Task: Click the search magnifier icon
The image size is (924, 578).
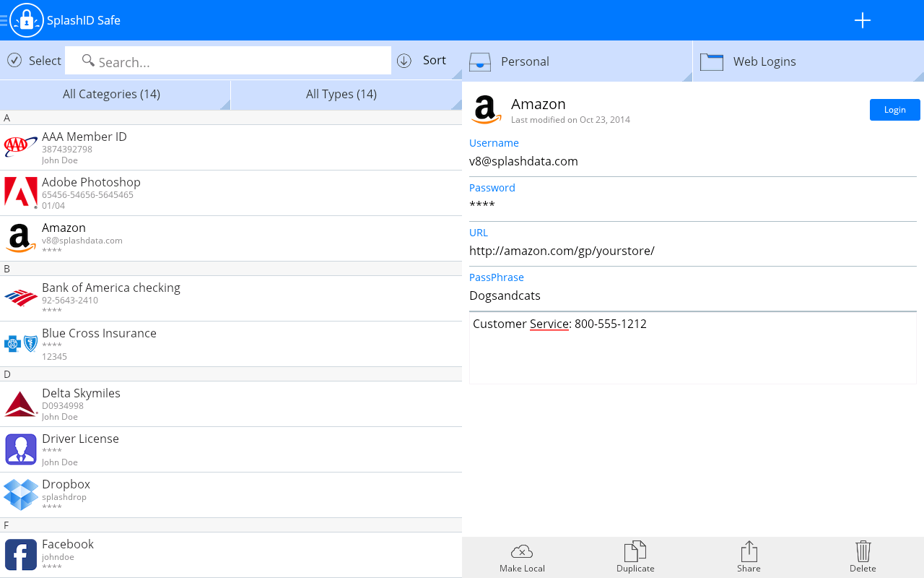Action: click(88, 60)
